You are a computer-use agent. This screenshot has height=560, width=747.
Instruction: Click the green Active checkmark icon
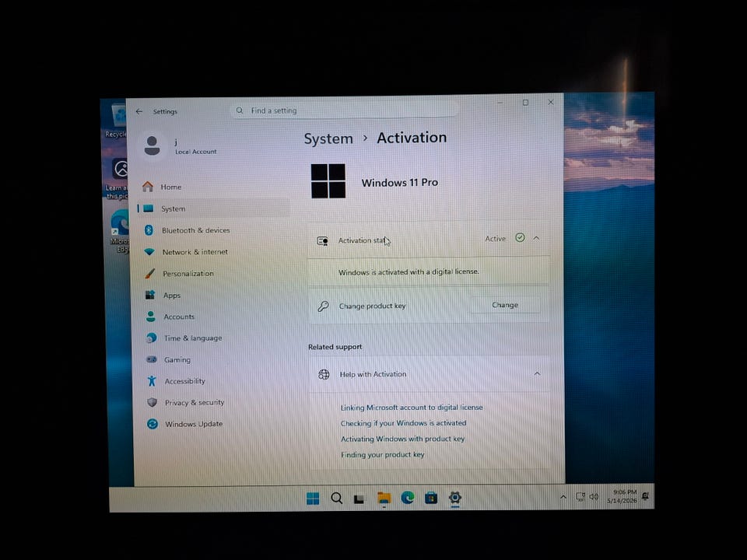pos(520,238)
